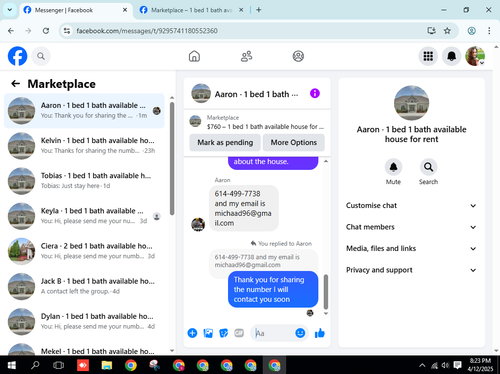Attach a photo using the image icon
The width and height of the screenshot is (500, 374).
(208, 333)
